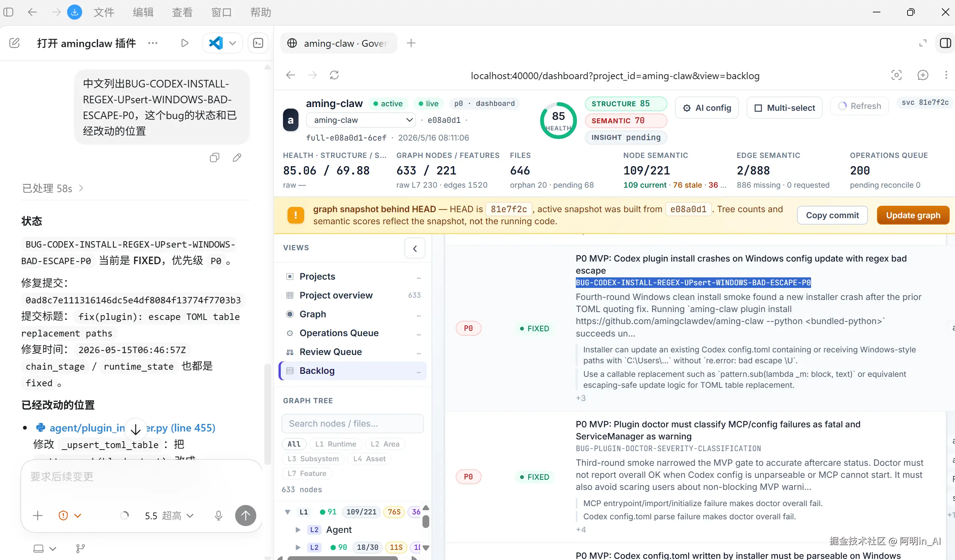Select the All graph tree filter

[x=294, y=444]
